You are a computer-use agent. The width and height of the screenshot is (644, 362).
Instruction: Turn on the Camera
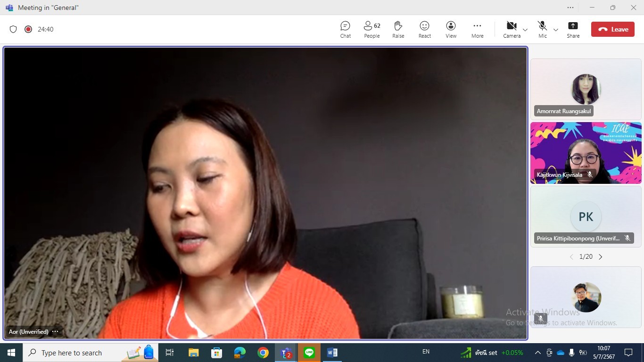click(512, 29)
